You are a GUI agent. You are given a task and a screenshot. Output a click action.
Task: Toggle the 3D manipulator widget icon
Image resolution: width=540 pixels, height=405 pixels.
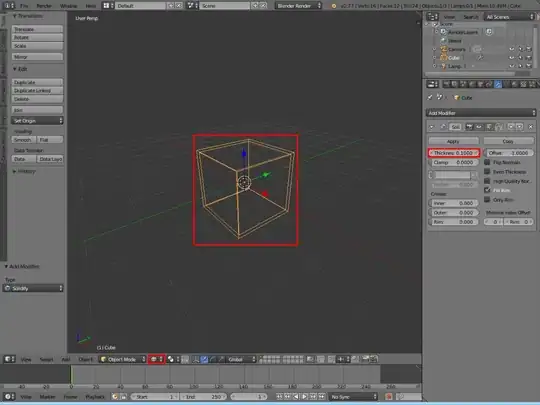click(196, 359)
